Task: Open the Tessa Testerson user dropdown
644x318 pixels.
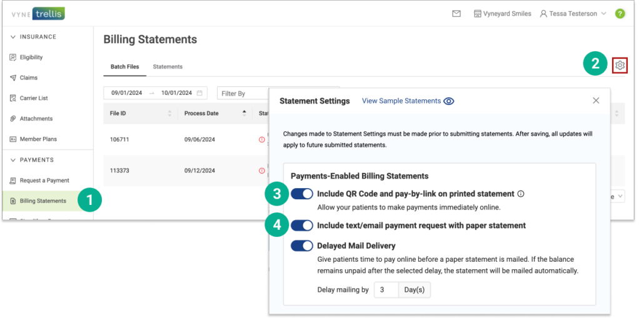Action: pyautogui.click(x=573, y=14)
